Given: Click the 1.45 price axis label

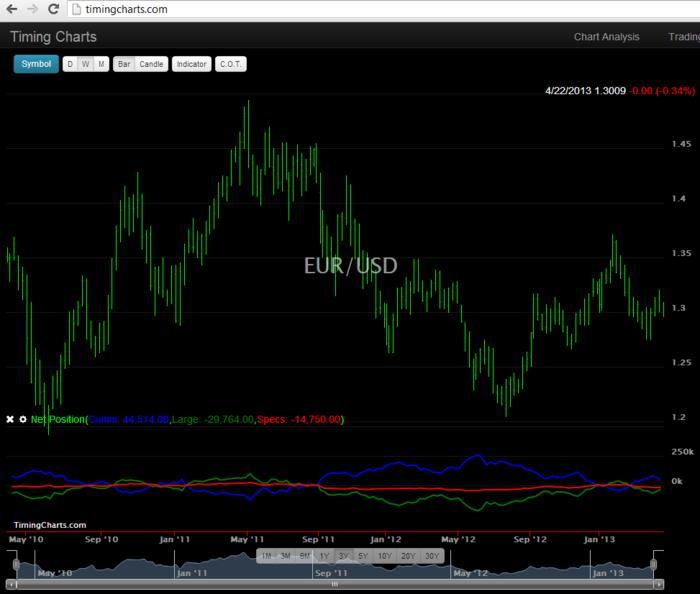Looking at the screenshot, I should point(681,144).
